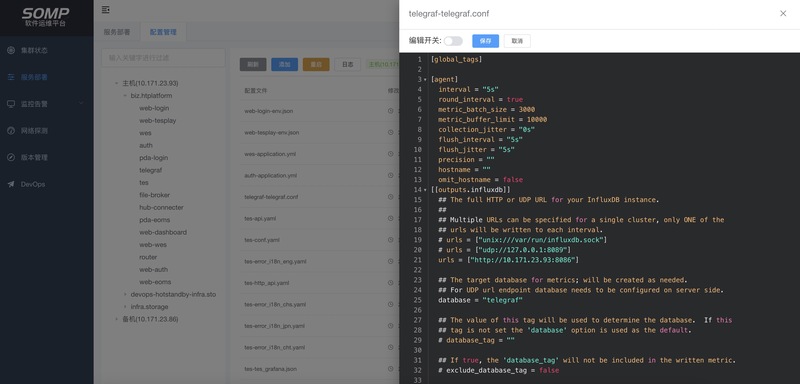This screenshot has height=384, width=800.
Task: Expand the devops-hotstandby-infra.sto tree node
Action: click(125, 294)
